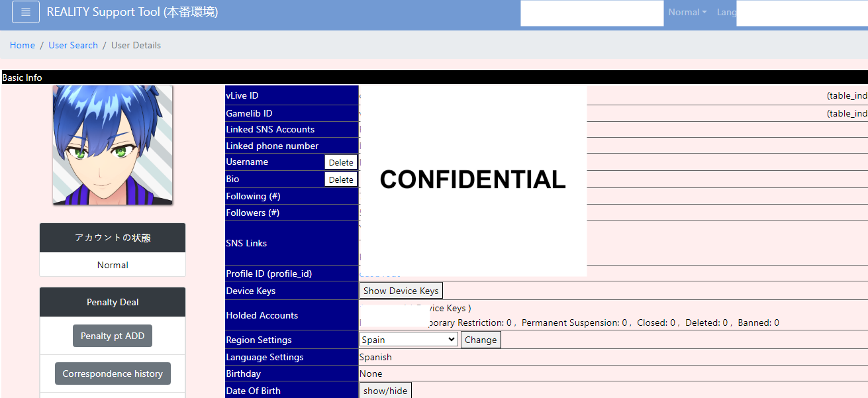Open the Normal dropdown in navbar
Screen dimensions: 868x398
687,12
